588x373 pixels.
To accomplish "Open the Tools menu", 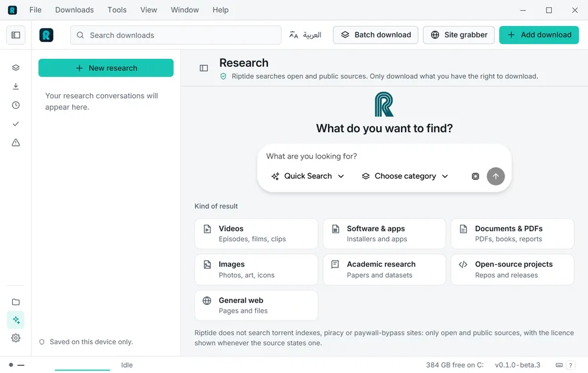I will 117,10.
